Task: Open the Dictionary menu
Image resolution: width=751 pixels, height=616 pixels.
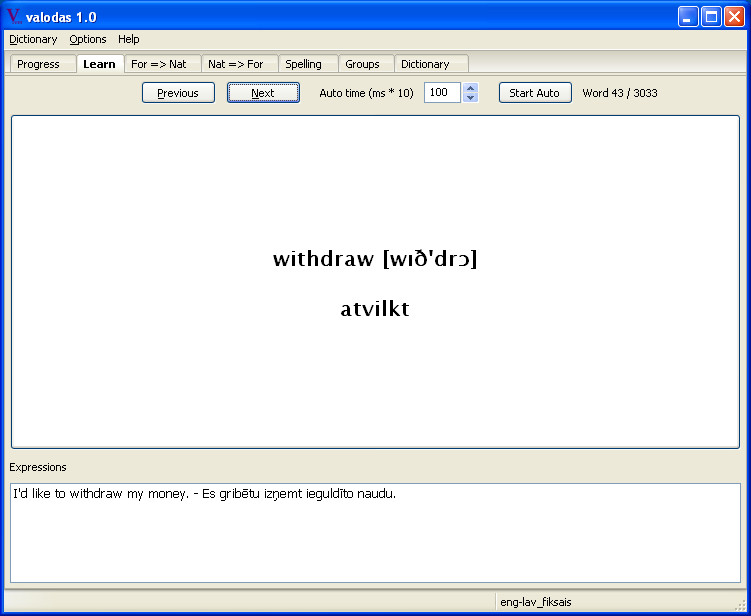Action: click(x=33, y=39)
